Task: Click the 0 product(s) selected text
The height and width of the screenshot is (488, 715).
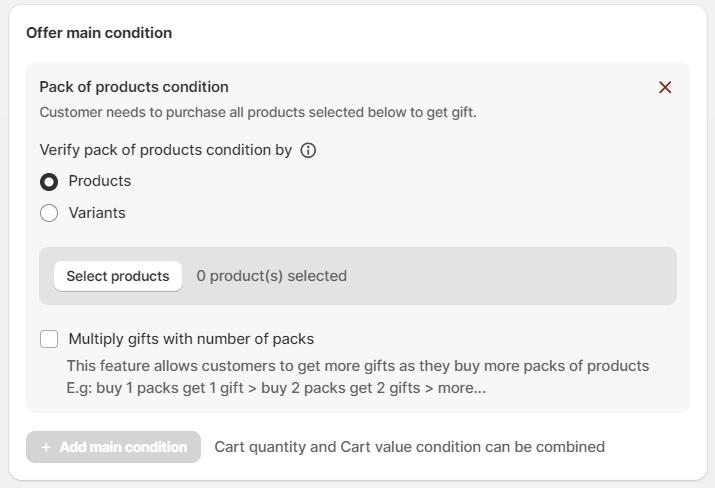Action: (x=272, y=276)
